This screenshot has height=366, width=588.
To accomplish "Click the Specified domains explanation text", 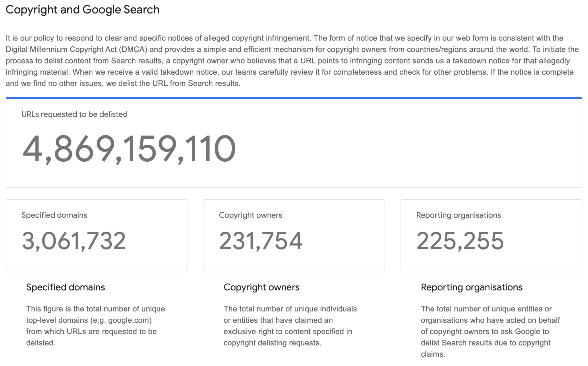I will 95,326.
